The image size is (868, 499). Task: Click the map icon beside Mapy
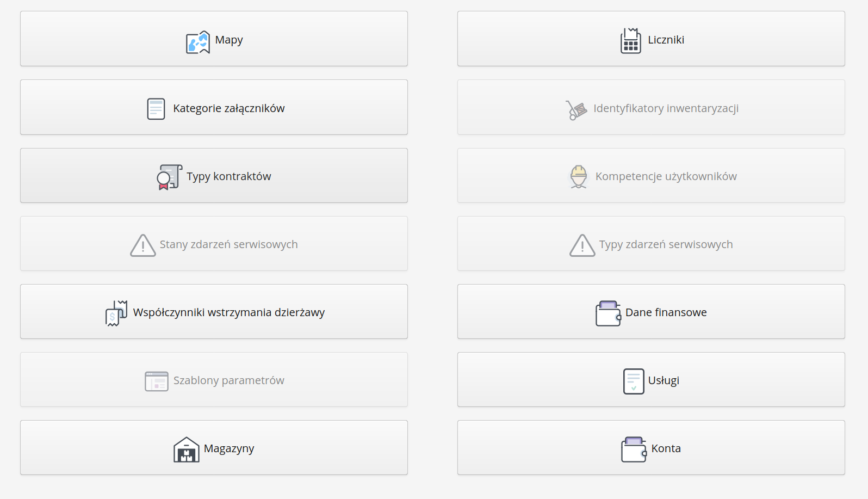(x=197, y=42)
